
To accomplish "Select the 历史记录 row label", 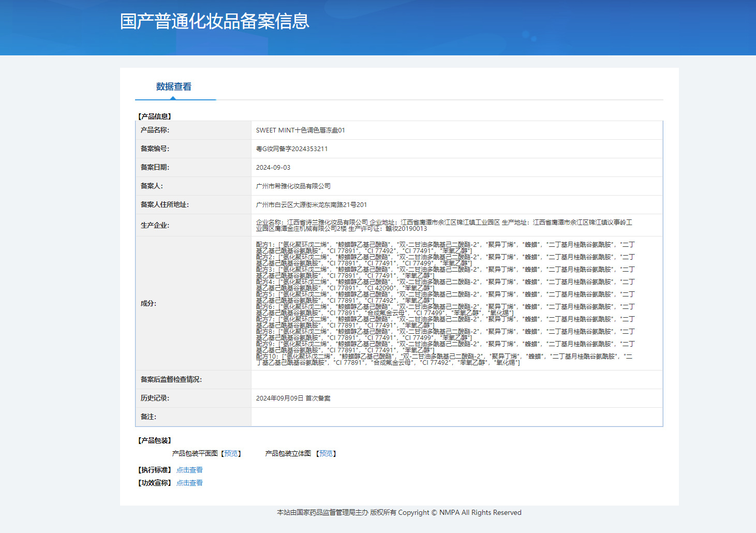I will 155,398.
